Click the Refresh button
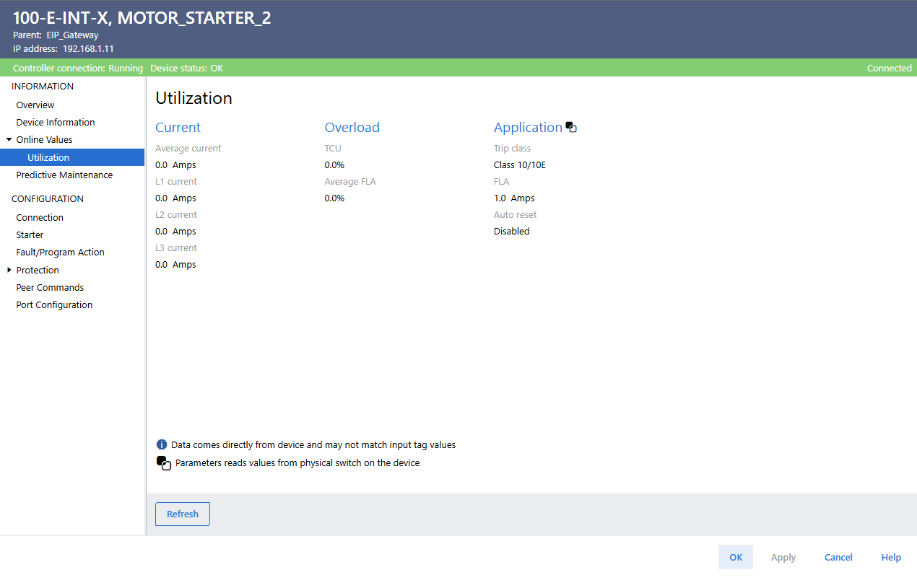The width and height of the screenshot is (917, 588). coord(183,514)
